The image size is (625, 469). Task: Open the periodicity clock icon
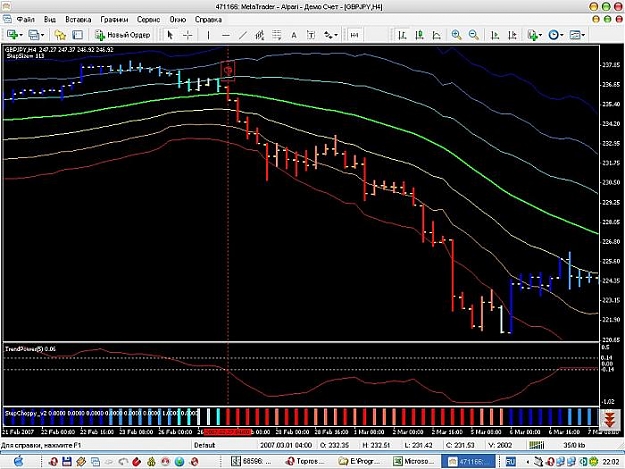pyautogui.click(x=553, y=35)
